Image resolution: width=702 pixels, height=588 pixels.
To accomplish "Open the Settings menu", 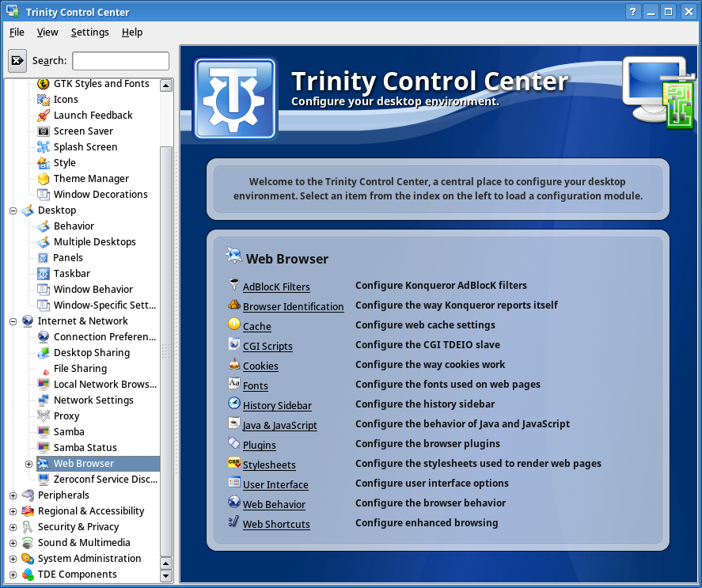I will (90, 32).
